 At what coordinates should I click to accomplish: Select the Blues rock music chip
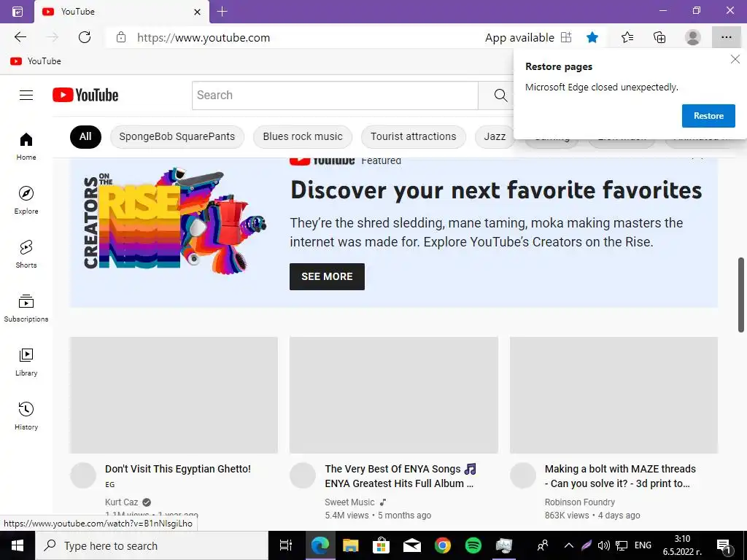coord(303,136)
